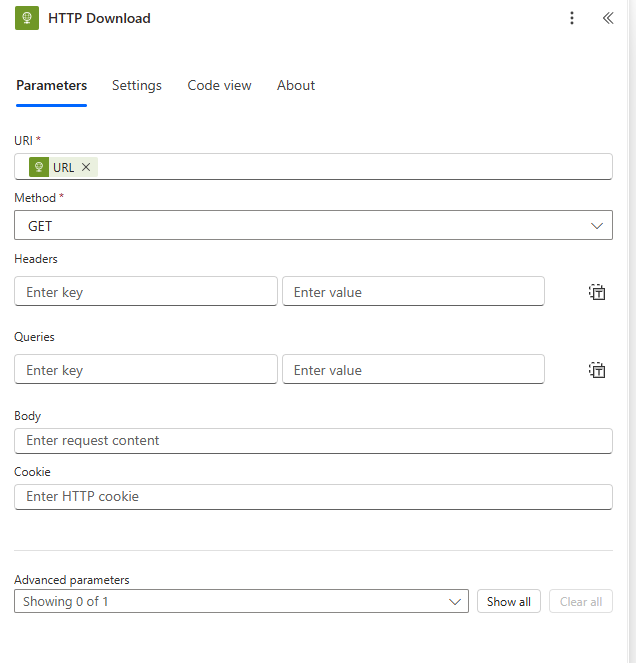The height and width of the screenshot is (663, 636).
Task: Switch Queries to text mode icon
Action: (x=597, y=370)
